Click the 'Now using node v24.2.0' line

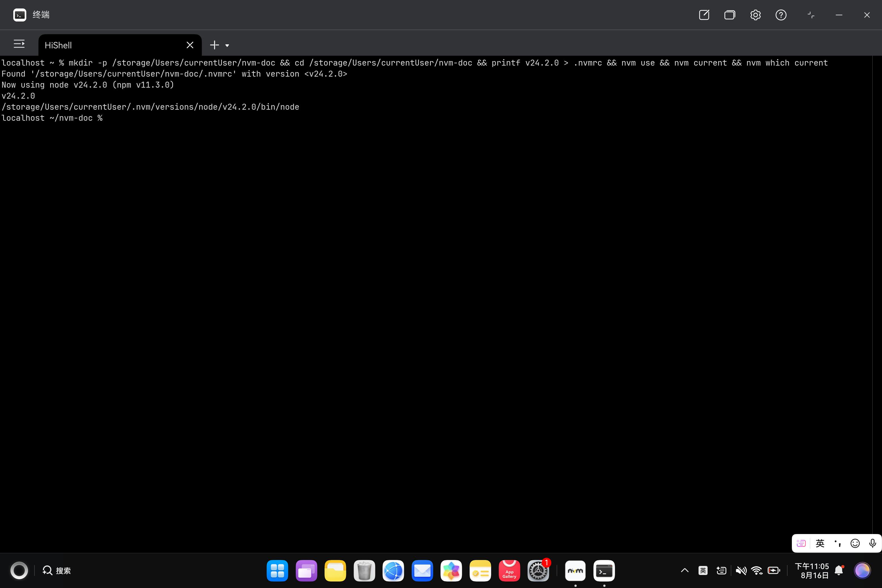pyautogui.click(x=88, y=85)
